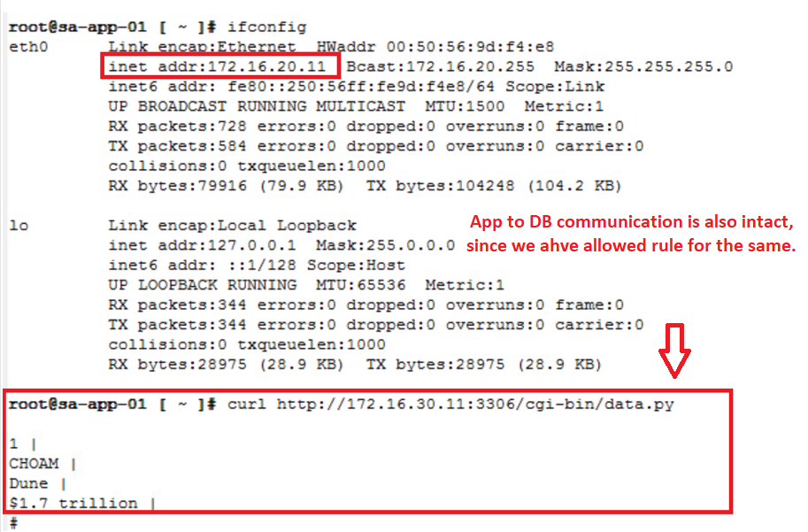The height and width of the screenshot is (532, 808).
Task: Click the MTU:1500 value
Action: [465, 106]
